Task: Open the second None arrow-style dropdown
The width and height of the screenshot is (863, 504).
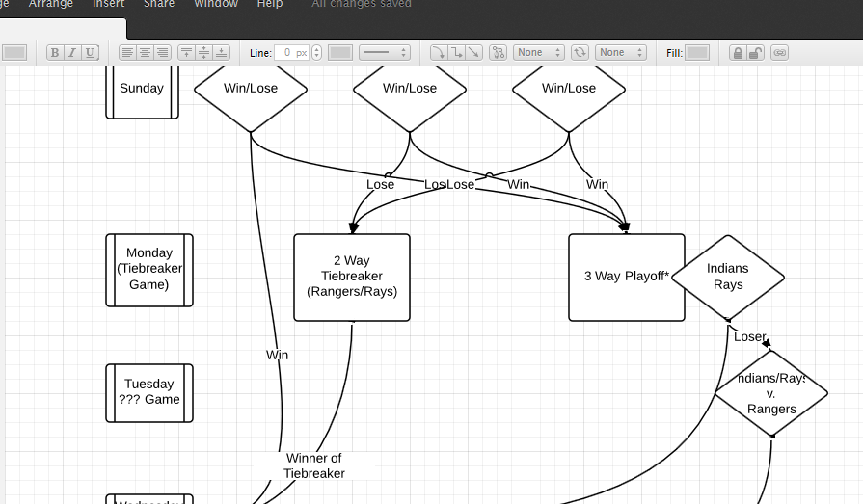Action: (619, 53)
